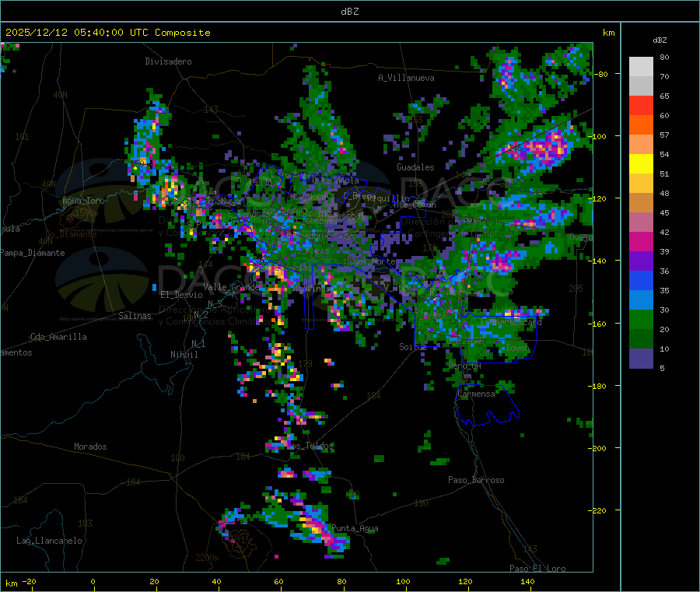This screenshot has height=592, width=700.
Task: Select the El_Desvio place name
Action: (181, 295)
